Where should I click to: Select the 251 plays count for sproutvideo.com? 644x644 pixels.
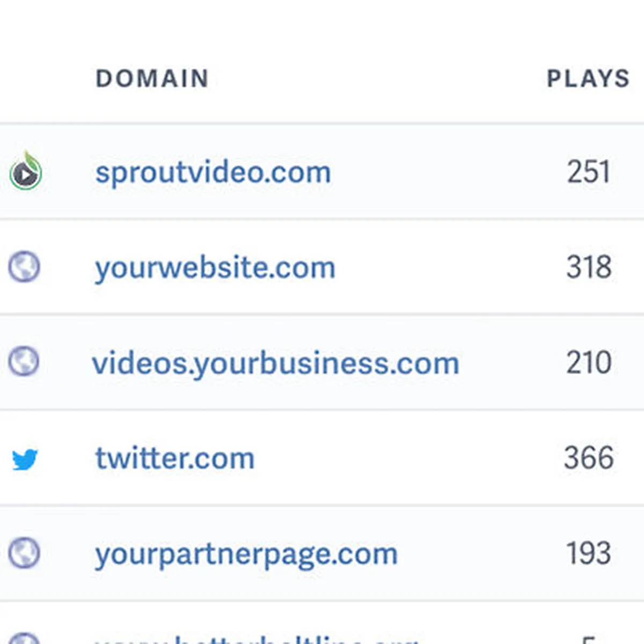click(x=588, y=172)
